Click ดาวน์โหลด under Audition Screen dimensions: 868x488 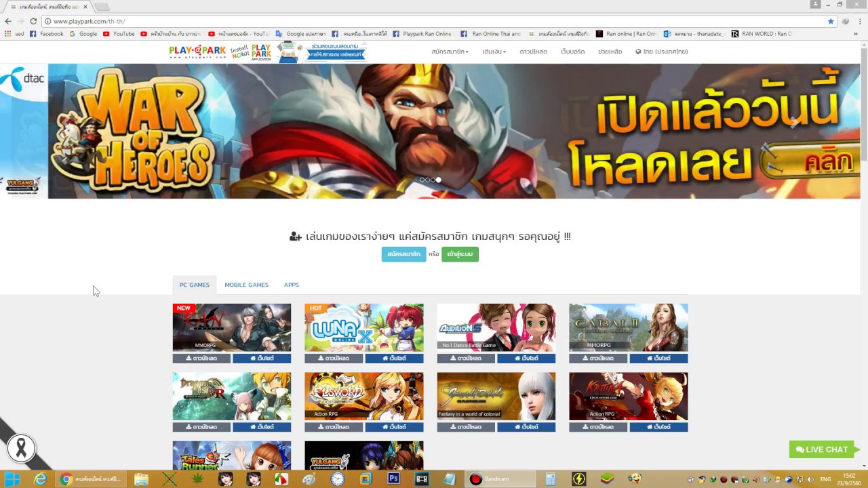pyautogui.click(x=466, y=359)
